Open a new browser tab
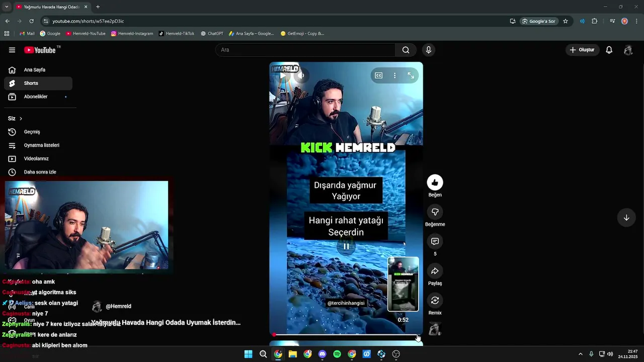This screenshot has width=644, height=362. point(98,7)
